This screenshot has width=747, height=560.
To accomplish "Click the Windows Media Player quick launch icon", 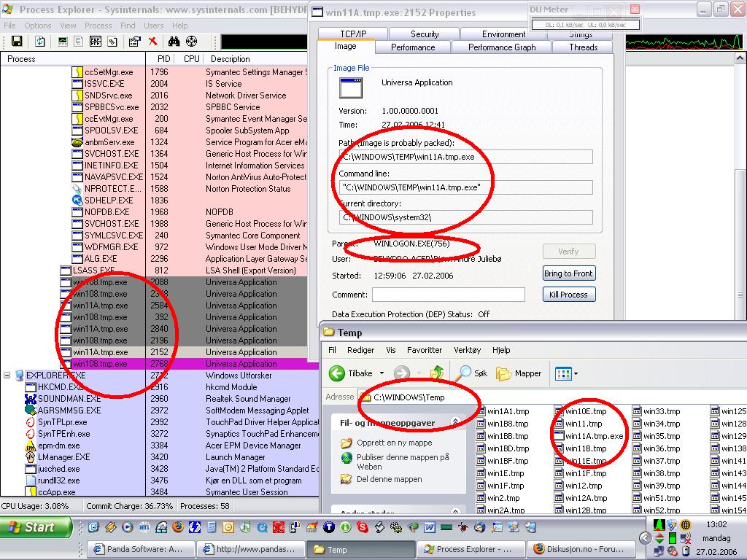I will coord(127,527).
